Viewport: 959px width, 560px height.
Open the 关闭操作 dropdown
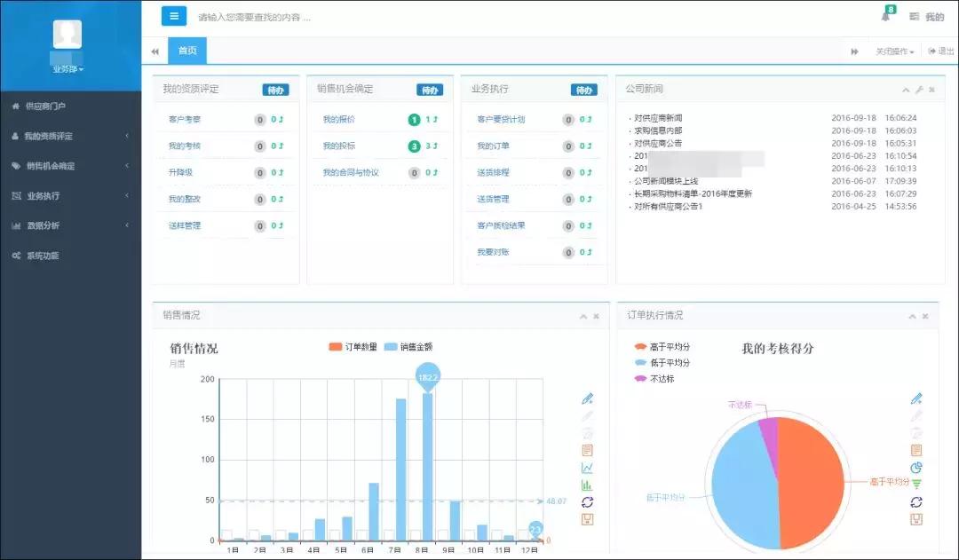pos(895,51)
